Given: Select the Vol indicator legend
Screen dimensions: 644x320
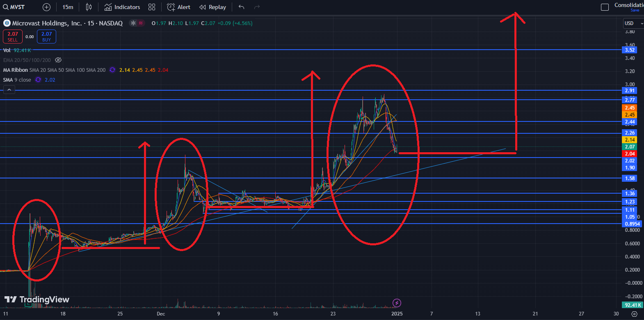Looking at the screenshot, I should (7, 50).
